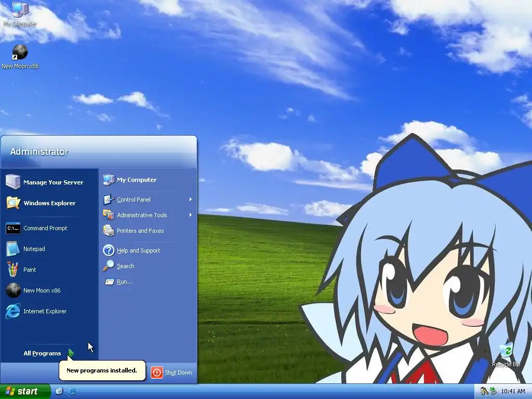Click the Printers and Faxes icon
Viewport: 532px width, 399px height.
[109, 230]
